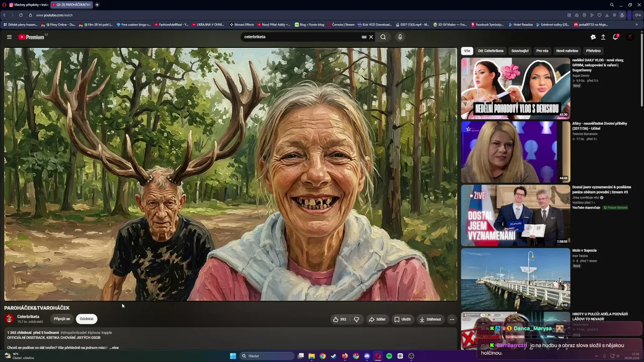Open the Hotel Paradise bookmark
This screenshot has height=362, width=644.
(521, 24)
